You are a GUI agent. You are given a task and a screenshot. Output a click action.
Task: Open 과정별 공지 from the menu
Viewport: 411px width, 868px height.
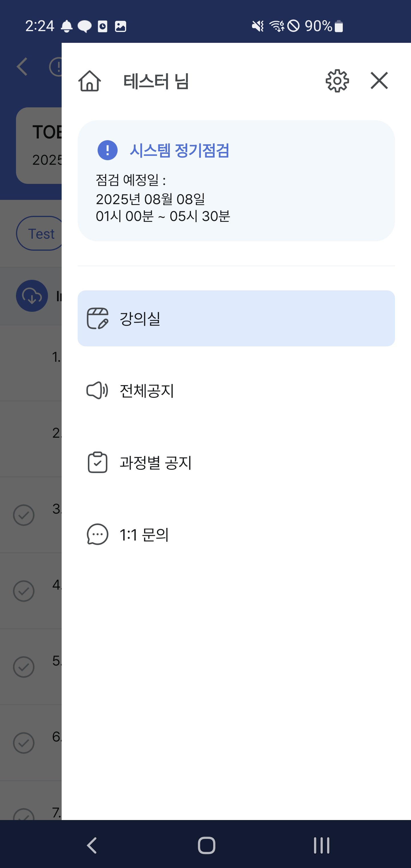tap(156, 463)
